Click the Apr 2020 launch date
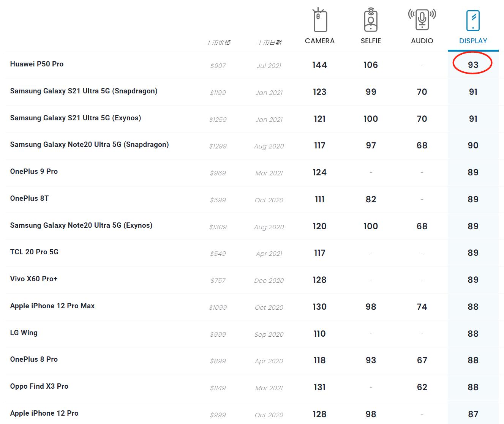The width and height of the screenshot is (504, 424). (x=269, y=361)
